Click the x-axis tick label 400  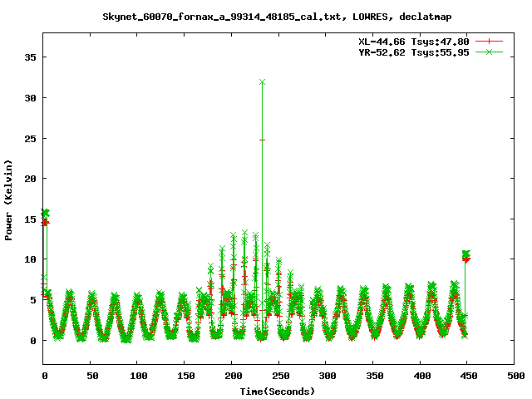pyautogui.click(x=422, y=376)
